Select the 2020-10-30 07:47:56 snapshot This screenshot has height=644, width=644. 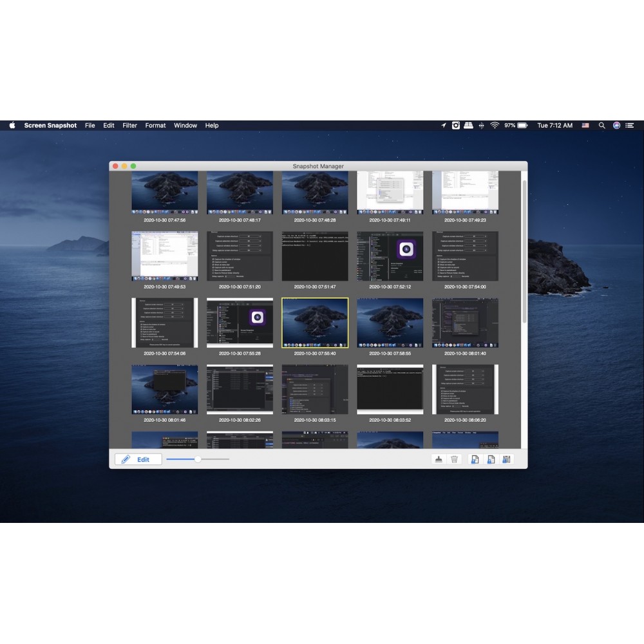[165, 191]
